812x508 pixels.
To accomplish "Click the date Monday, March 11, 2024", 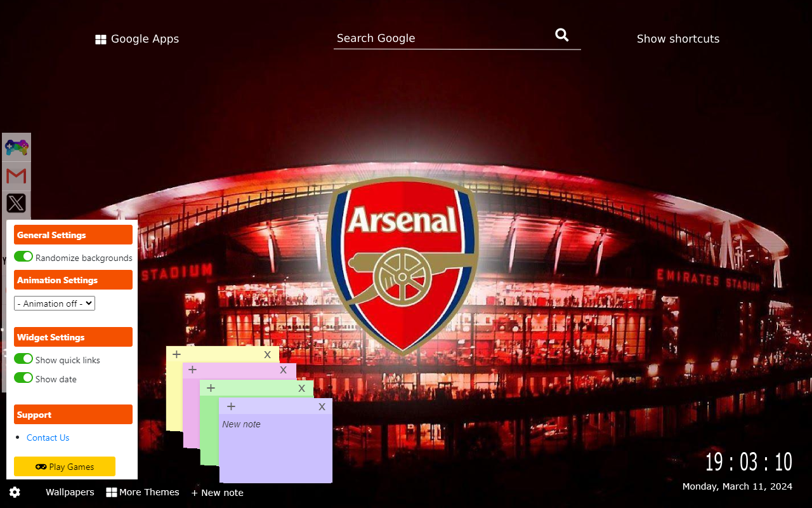I will pyautogui.click(x=737, y=486).
